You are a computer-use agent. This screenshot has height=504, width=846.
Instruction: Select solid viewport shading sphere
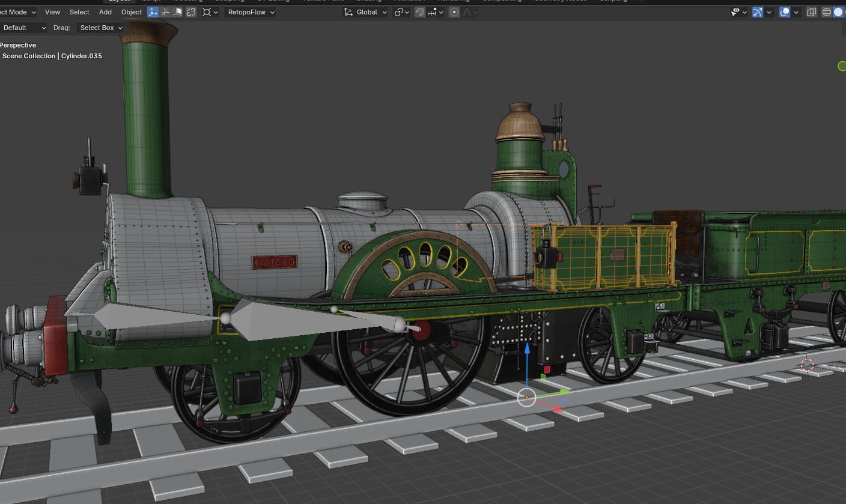click(x=838, y=12)
